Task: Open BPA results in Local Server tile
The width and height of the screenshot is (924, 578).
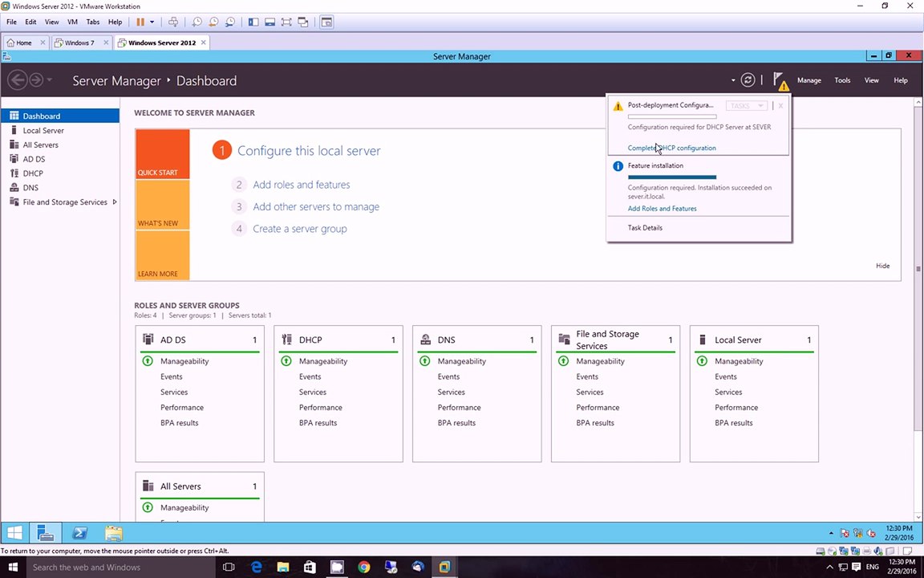Action: coord(734,423)
